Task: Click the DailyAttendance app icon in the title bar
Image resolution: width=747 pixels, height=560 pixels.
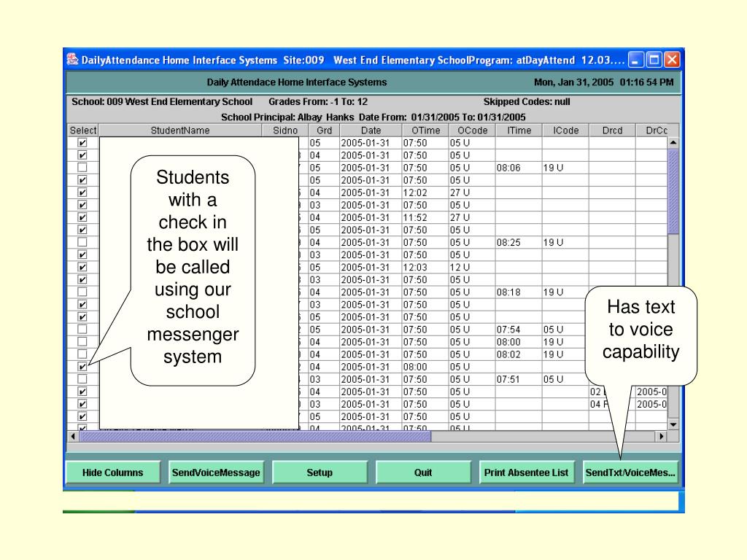Action: pos(72,60)
